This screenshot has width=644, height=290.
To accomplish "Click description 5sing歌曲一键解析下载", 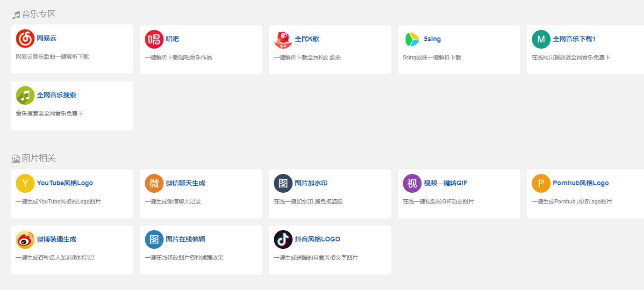I will point(432,58).
